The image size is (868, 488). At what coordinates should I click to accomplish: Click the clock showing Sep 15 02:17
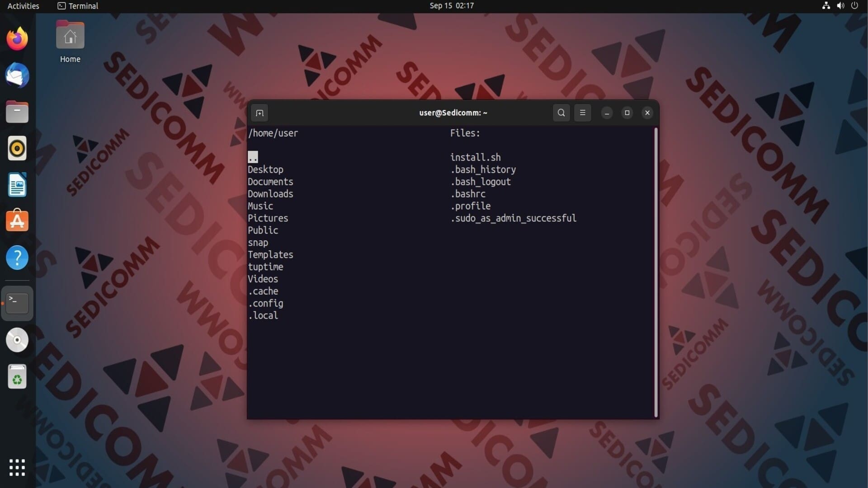[451, 6]
